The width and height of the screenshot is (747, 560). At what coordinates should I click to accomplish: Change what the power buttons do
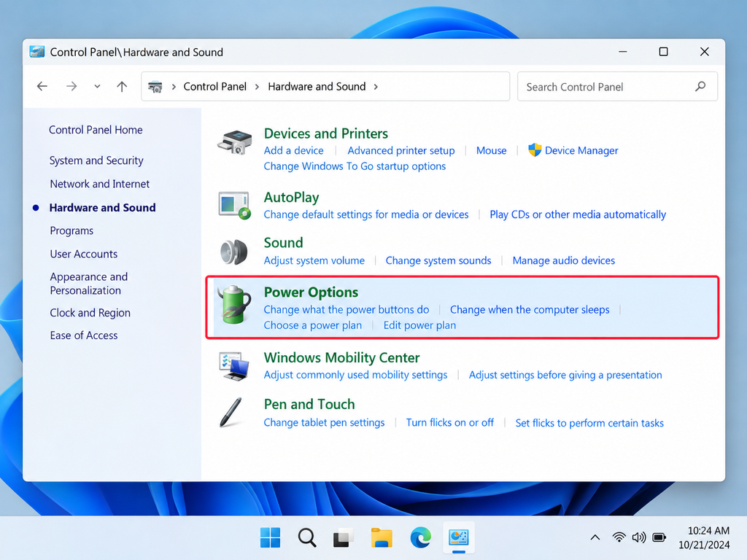347,309
